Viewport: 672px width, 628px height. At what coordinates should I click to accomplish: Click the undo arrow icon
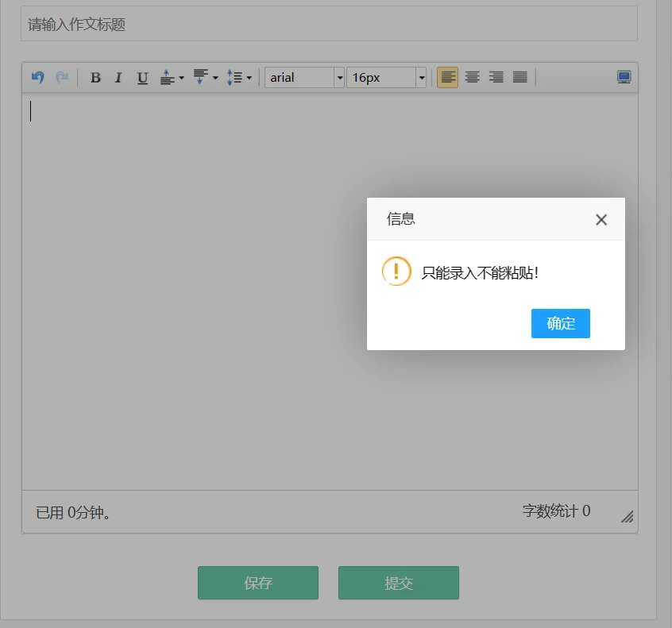[x=37, y=77]
